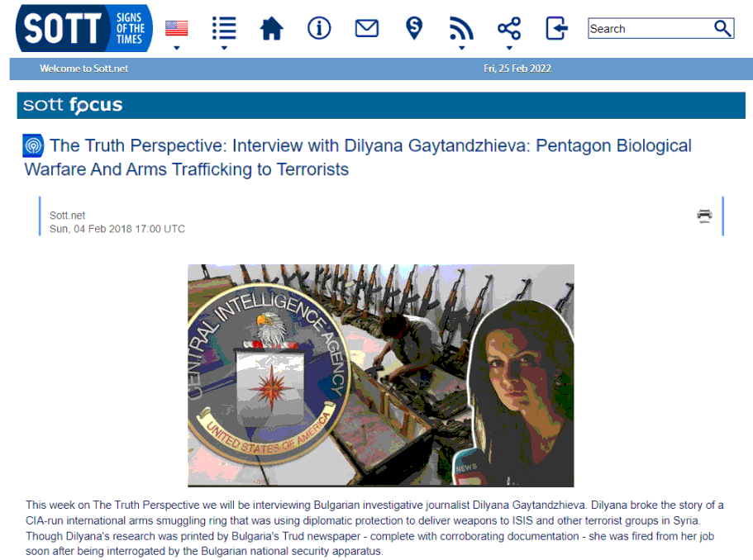Viewport: 753px width, 560px height.
Task: Go to the home page icon
Action: pos(271,29)
